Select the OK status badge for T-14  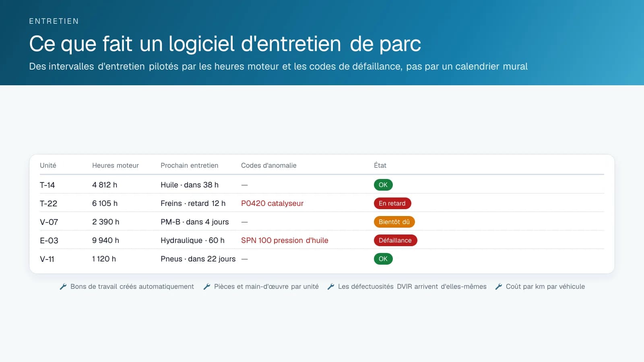pyautogui.click(x=383, y=185)
